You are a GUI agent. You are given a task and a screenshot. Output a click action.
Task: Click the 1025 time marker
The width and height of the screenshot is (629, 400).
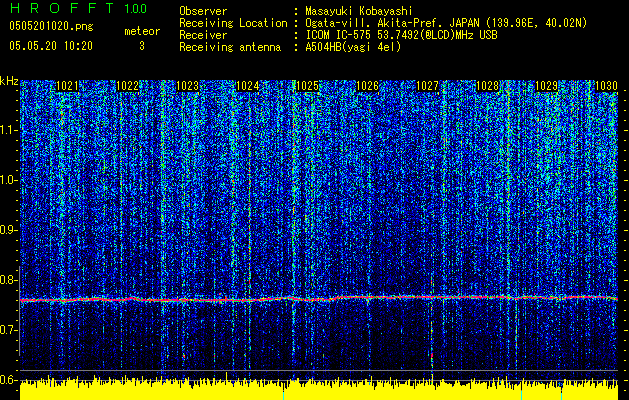pyautogui.click(x=307, y=86)
